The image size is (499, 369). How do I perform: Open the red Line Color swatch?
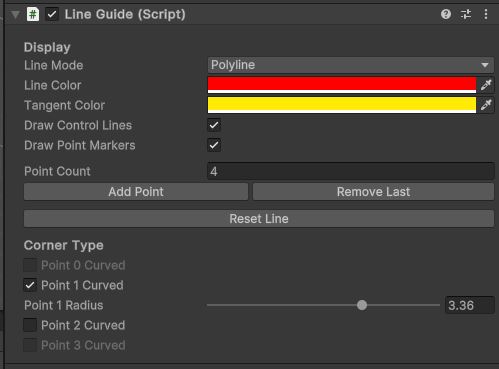(x=342, y=85)
